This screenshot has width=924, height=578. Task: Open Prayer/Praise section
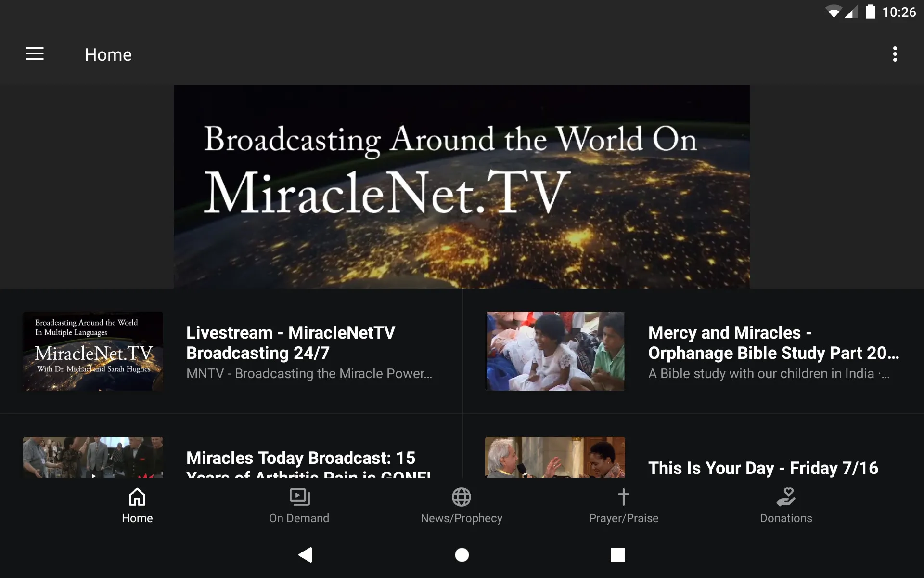pyautogui.click(x=623, y=505)
